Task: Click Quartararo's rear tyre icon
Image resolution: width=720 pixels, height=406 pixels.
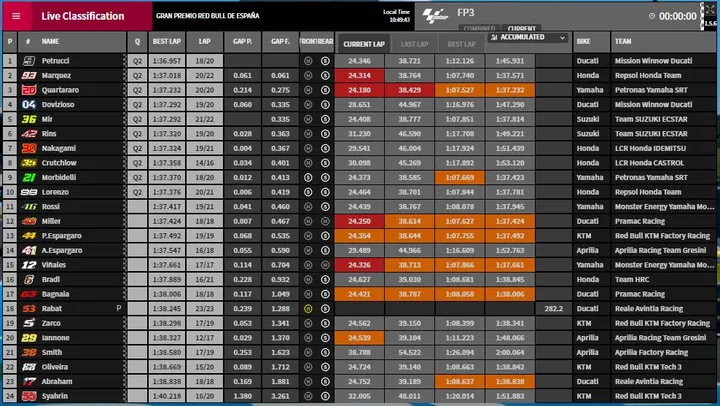Action: click(x=325, y=90)
